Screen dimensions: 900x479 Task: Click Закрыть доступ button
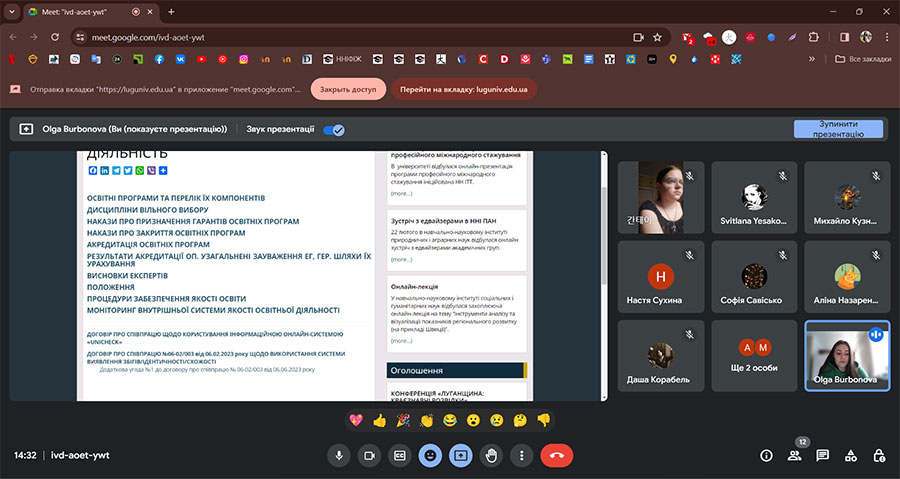348,89
